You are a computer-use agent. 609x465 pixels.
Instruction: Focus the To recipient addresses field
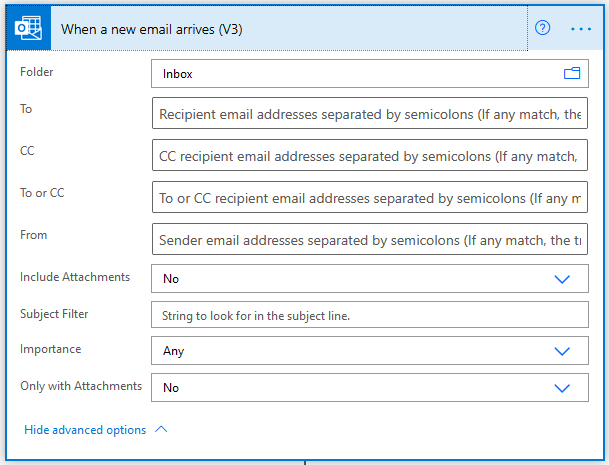point(369,115)
